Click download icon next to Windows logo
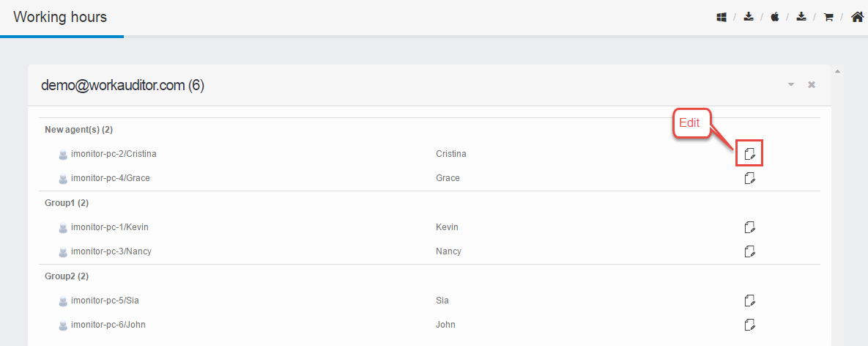 click(x=749, y=17)
